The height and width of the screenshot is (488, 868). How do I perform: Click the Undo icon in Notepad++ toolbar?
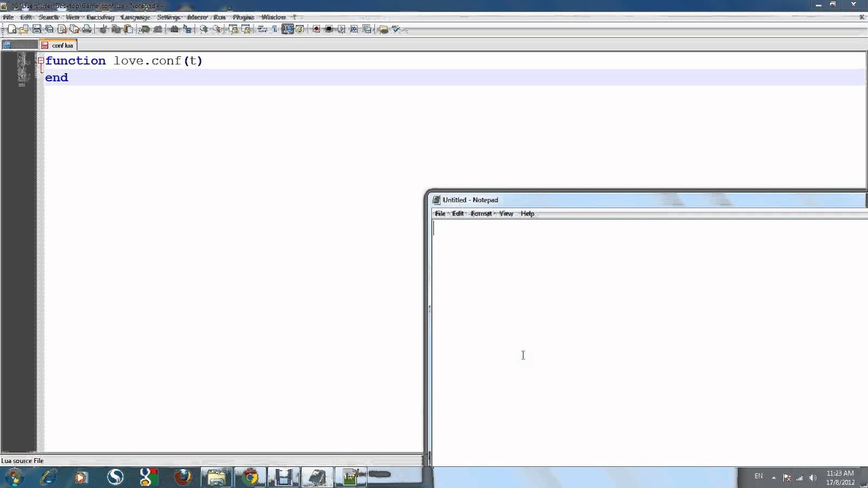(x=145, y=29)
